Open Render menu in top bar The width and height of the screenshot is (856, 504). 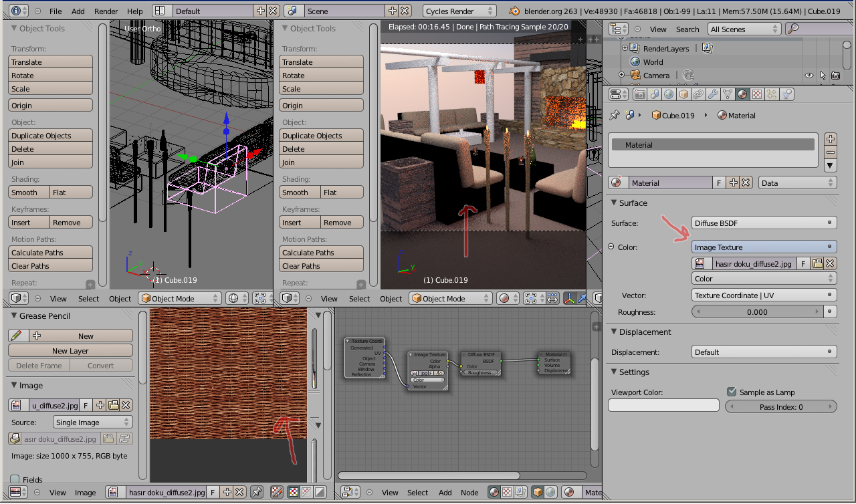tap(106, 11)
